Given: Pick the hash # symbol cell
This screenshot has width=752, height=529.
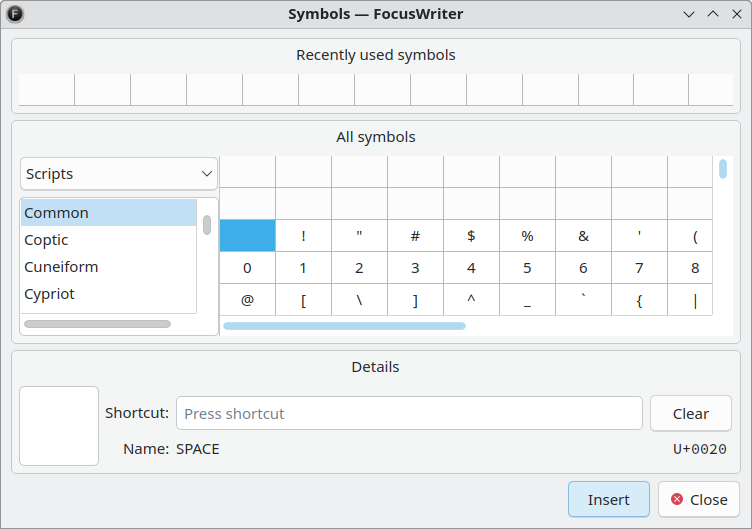Looking at the screenshot, I should tap(415, 236).
